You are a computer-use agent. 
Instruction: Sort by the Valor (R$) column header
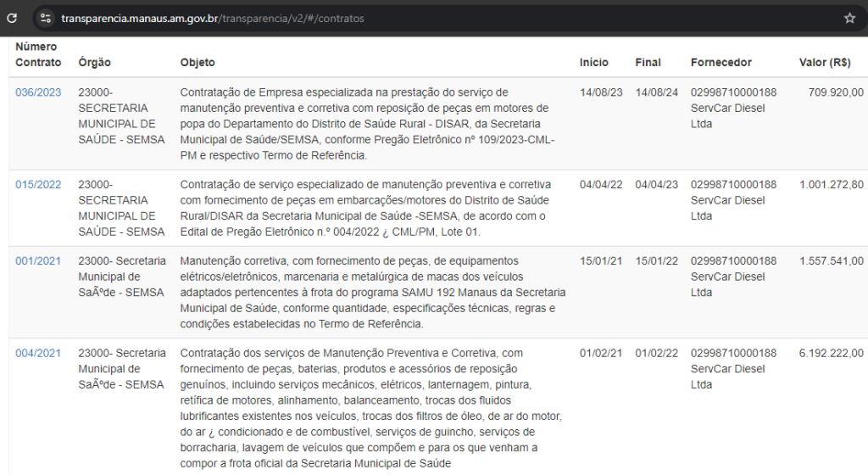tap(825, 63)
